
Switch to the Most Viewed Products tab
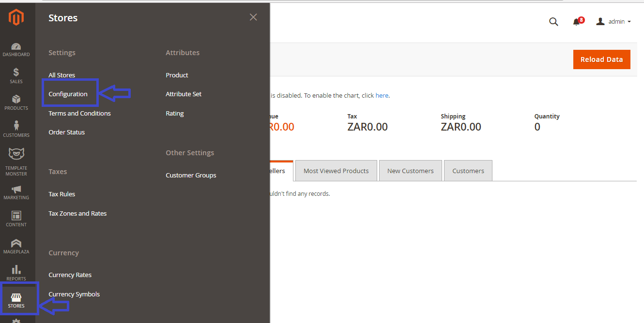point(336,171)
